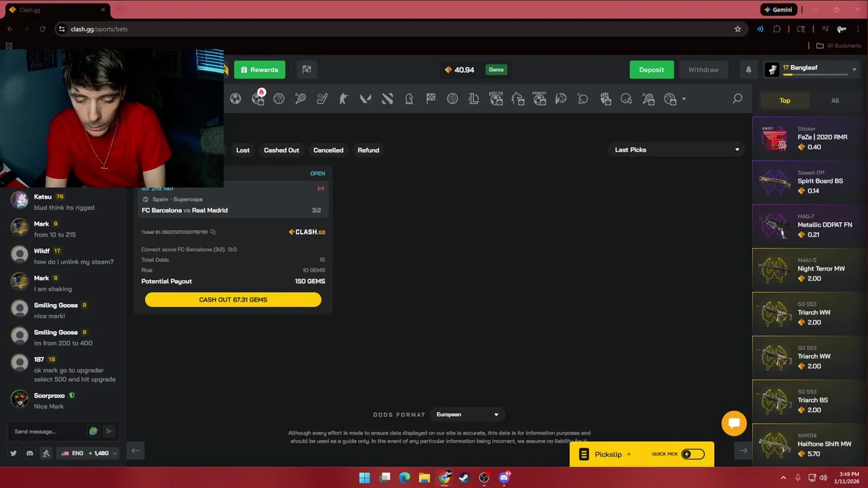Open the Gemini browser button
This screenshot has height=488, width=868.
coord(778,9)
